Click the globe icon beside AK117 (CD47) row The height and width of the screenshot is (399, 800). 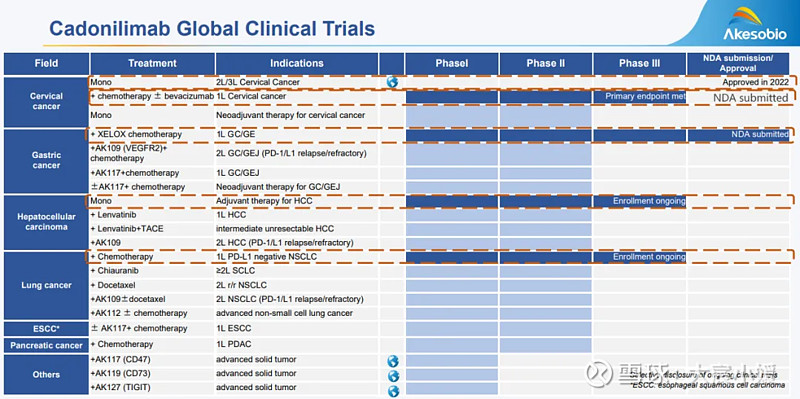(x=392, y=361)
